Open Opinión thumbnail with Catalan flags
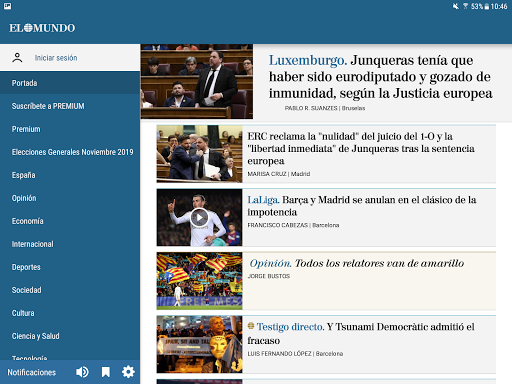 [x=199, y=281]
